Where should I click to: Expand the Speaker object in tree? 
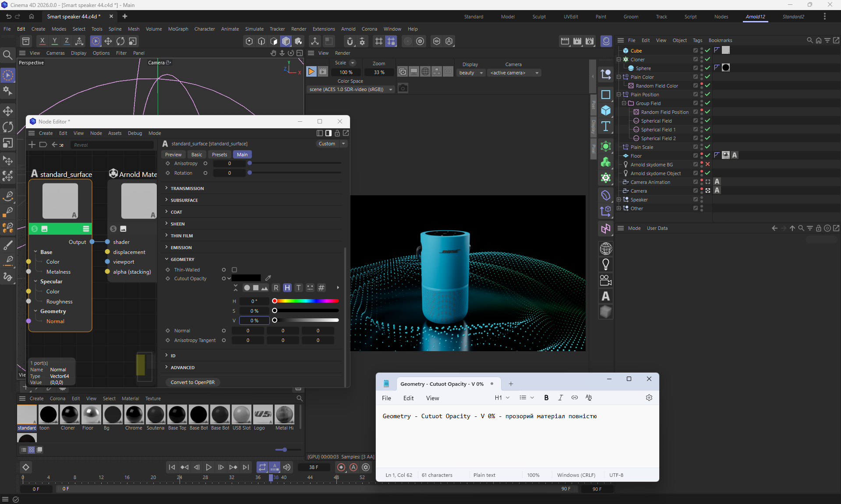(618, 199)
